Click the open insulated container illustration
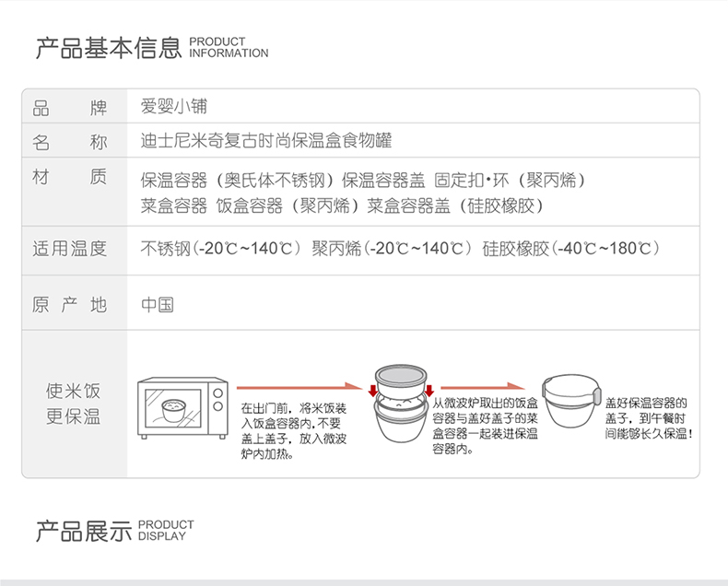Image resolution: width=728 pixels, height=586 pixels. 401,415
